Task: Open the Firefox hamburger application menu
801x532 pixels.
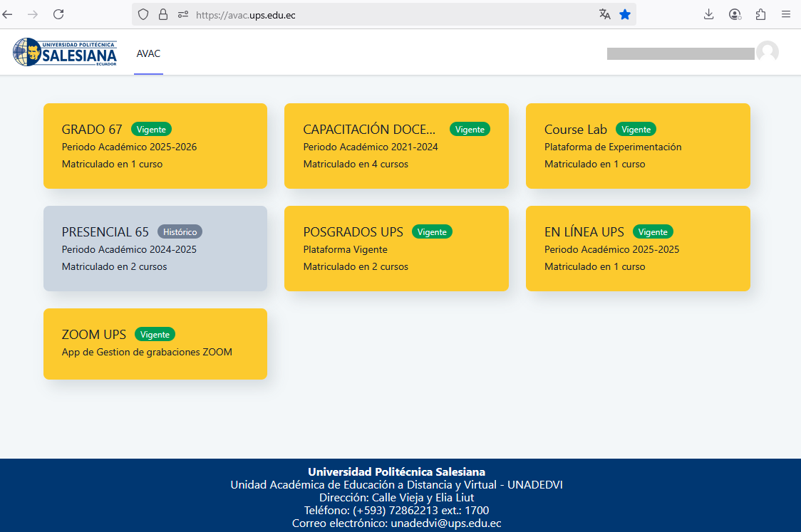Action: click(x=786, y=14)
